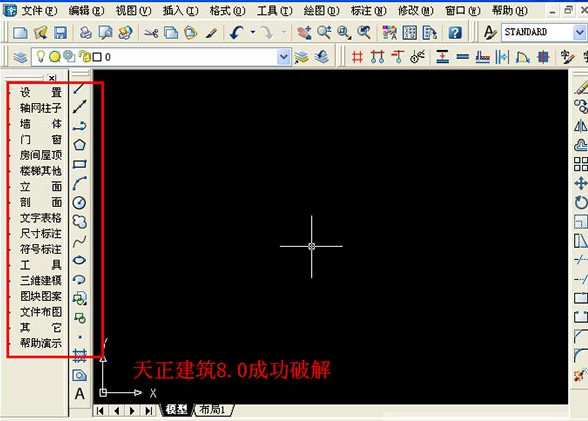This screenshot has width=588, height=421.
Task: Select the ellipse draw tool
Action: [x=79, y=260]
